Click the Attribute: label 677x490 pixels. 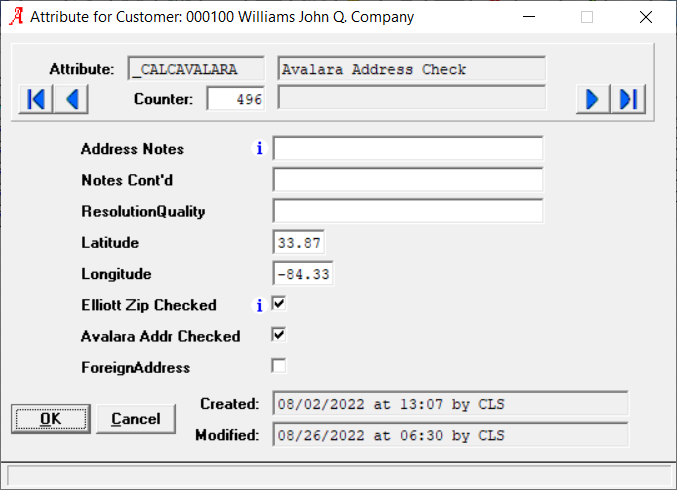[x=82, y=69]
